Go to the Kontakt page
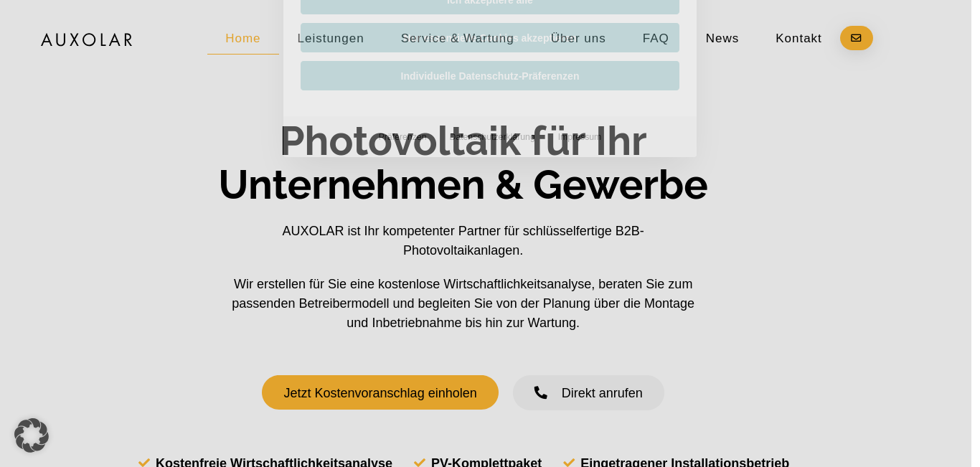The width and height of the screenshot is (980, 467). [798, 39]
